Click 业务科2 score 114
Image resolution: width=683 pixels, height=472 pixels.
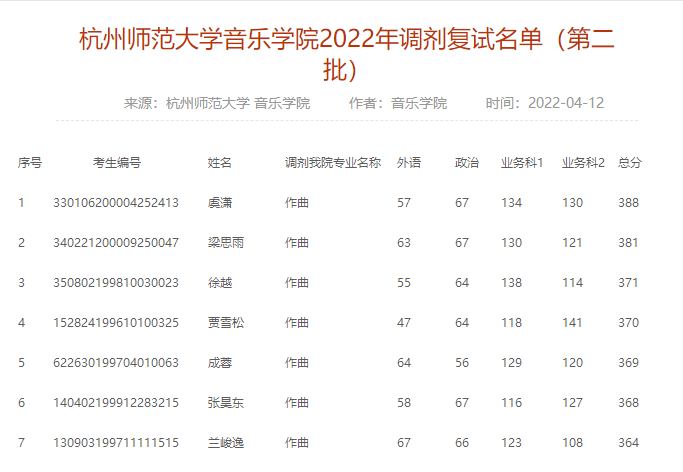tap(572, 283)
